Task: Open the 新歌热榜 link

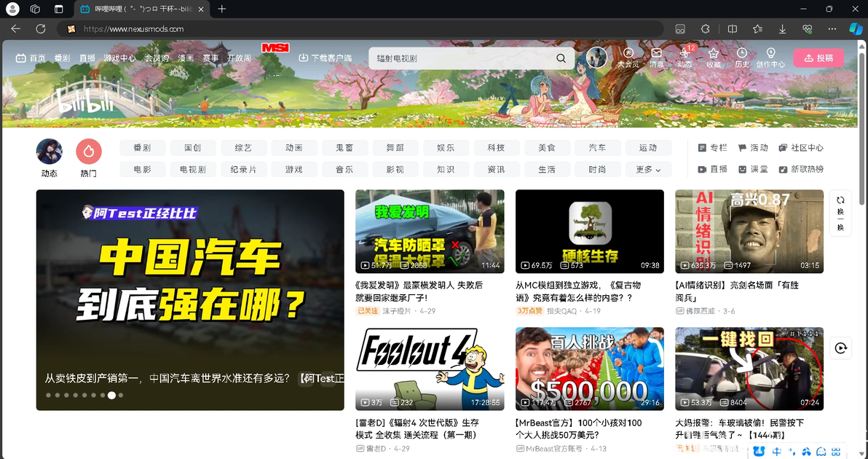Action: click(801, 170)
